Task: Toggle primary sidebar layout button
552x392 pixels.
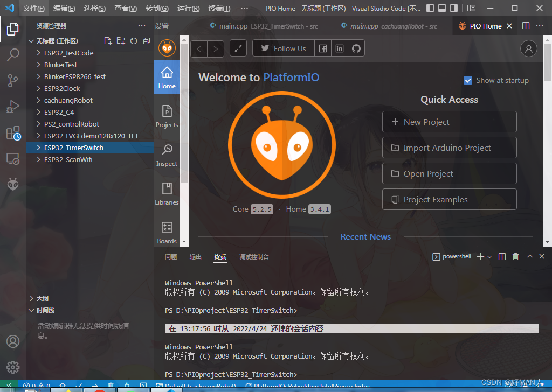Action: (430, 8)
